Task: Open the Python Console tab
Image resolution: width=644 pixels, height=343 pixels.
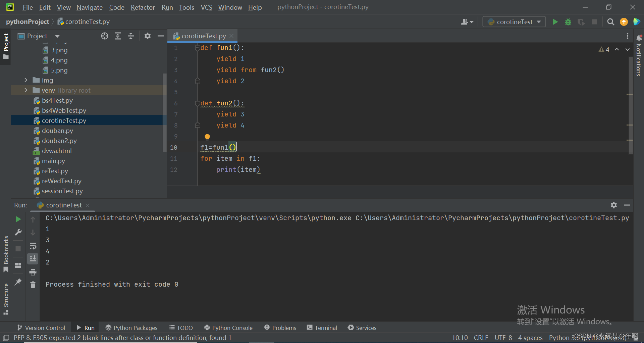Action: click(228, 328)
